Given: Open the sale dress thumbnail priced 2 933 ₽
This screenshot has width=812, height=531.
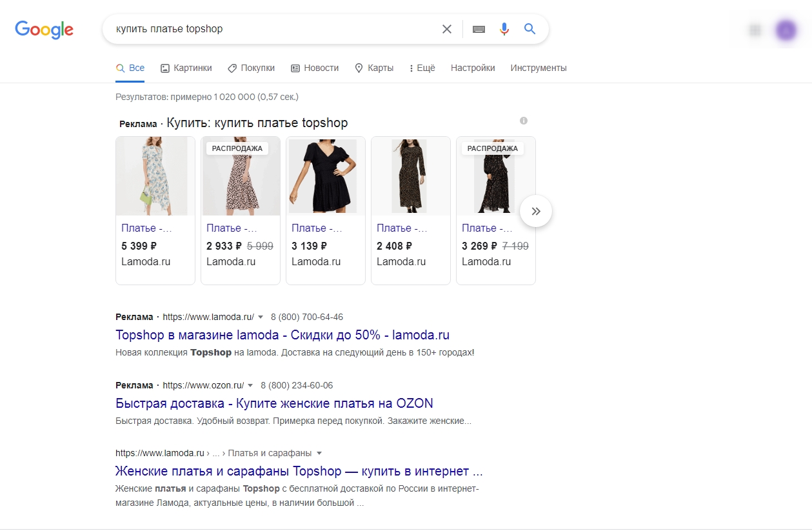Looking at the screenshot, I should click(x=241, y=175).
